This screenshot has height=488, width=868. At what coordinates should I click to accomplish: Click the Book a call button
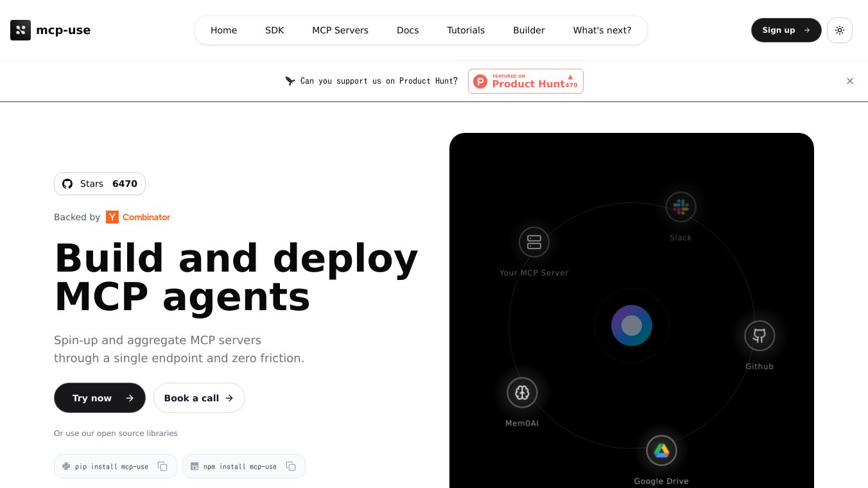pyautogui.click(x=199, y=398)
